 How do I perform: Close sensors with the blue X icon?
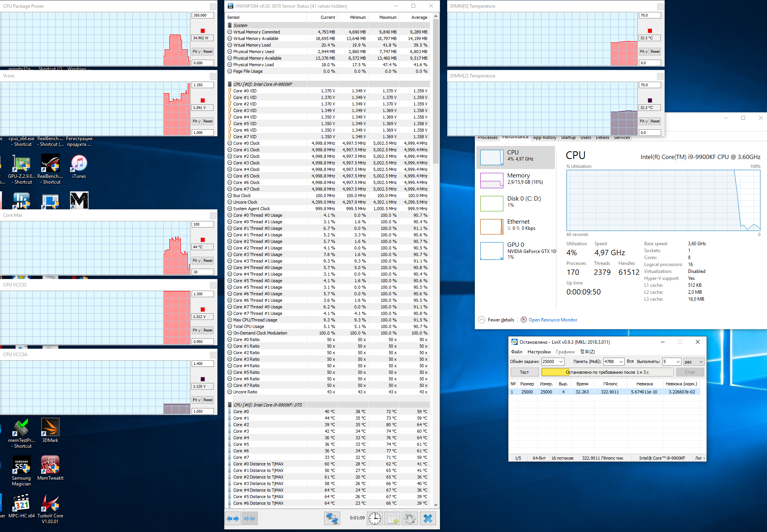pyautogui.click(x=428, y=519)
